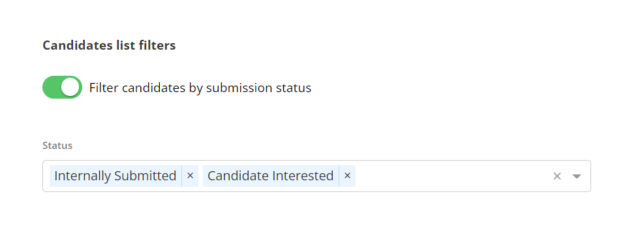
Task: Click the grey triangle caret in the Status box
Action: coord(577,176)
